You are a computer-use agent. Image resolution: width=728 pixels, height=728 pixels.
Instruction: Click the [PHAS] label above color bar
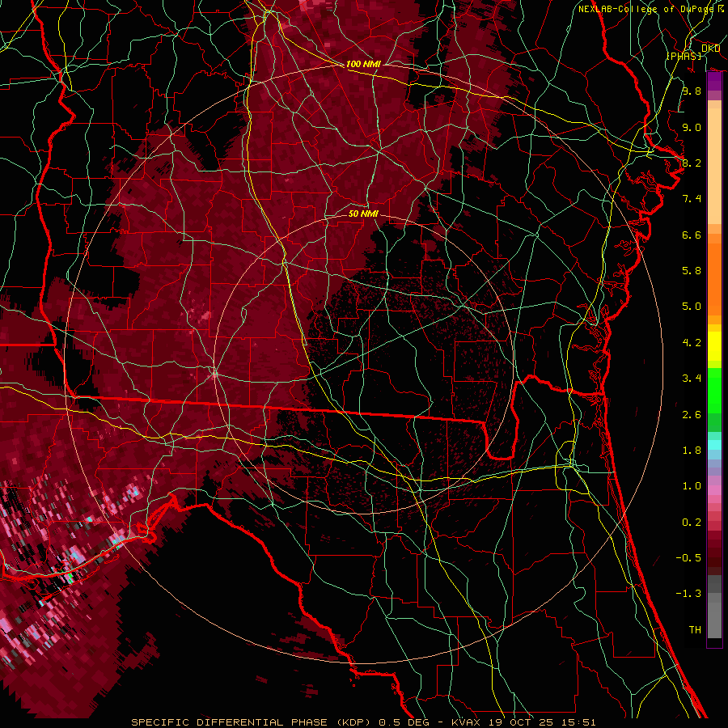coord(684,56)
